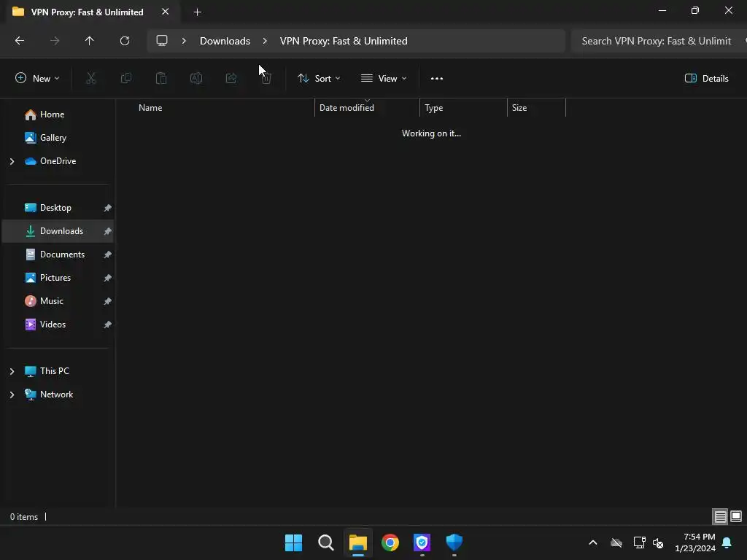Viewport: 747px width, 560px height.
Task: Expand the This PC tree node
Action: (12, 371)
